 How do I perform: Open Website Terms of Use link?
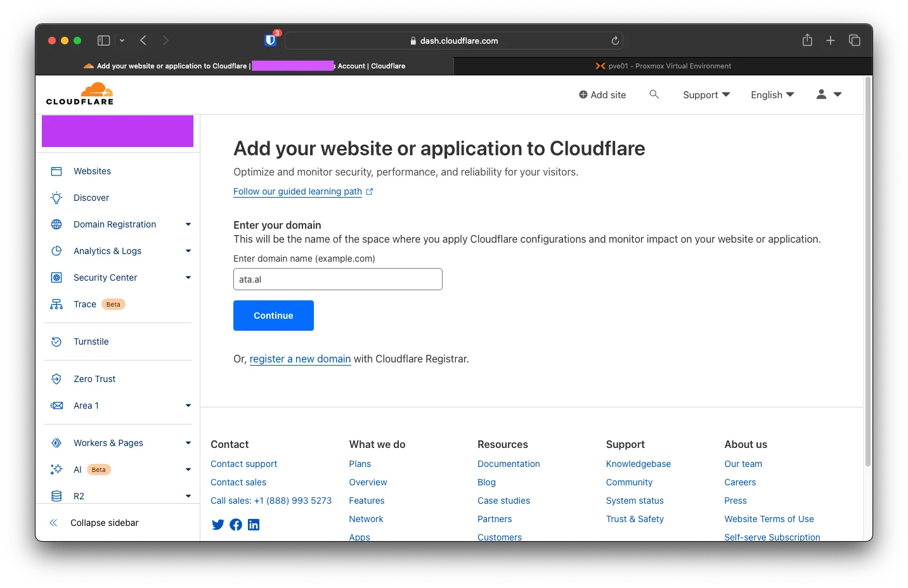tap(769, 519)
